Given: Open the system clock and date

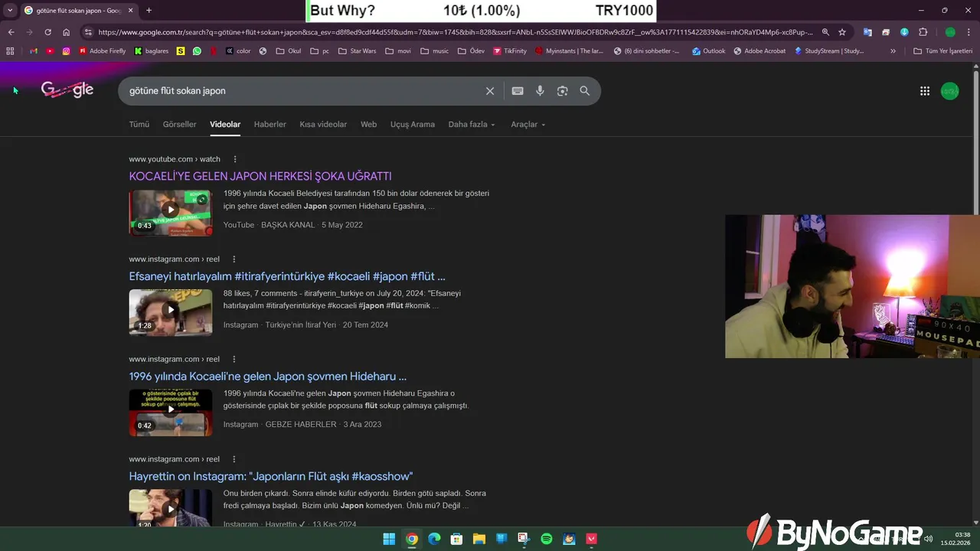Looking at the screenshot, I should coord(957,539).
